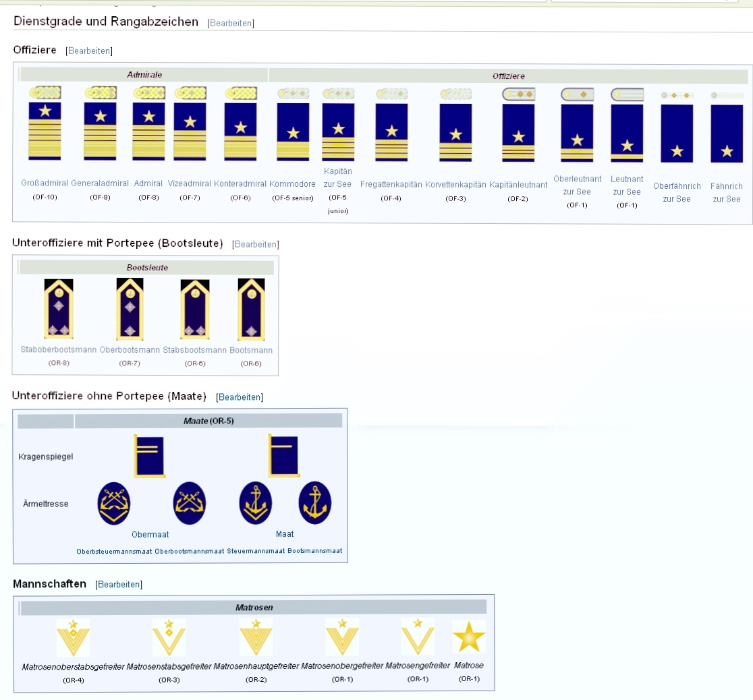Open the Steuermannsmaat link
This screenshot has width=753, height=700.
click(x=256, y=551)
